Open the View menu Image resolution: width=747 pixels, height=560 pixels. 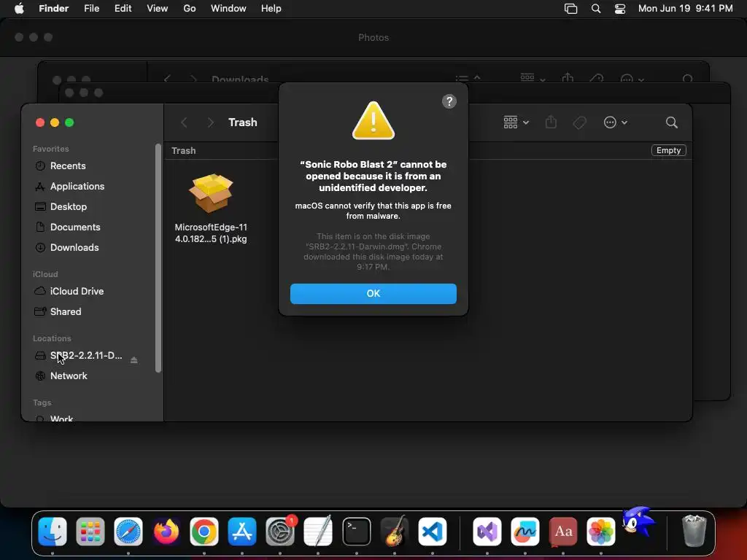(x=158, y=9)
